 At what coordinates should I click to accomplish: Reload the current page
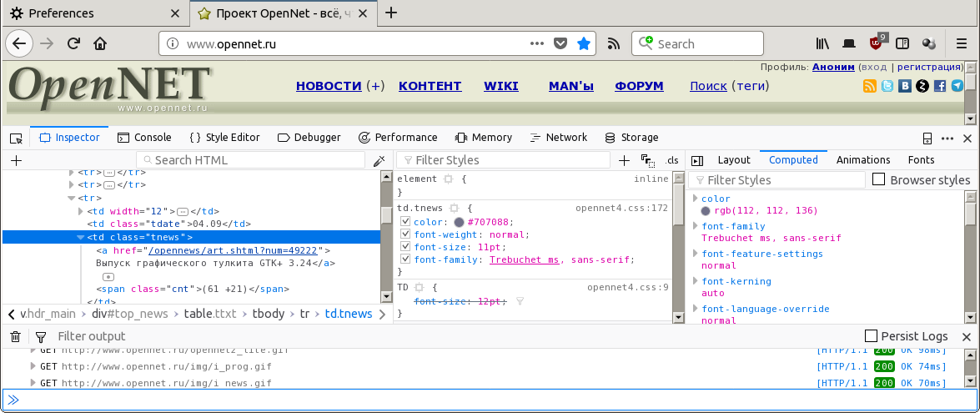(73, 43)
